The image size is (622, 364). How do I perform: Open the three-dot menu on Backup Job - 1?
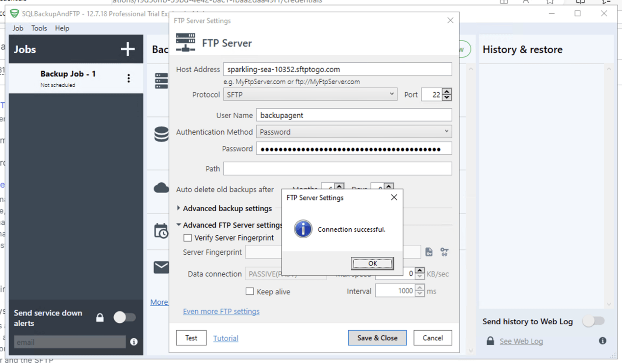[x=129, y=78]
